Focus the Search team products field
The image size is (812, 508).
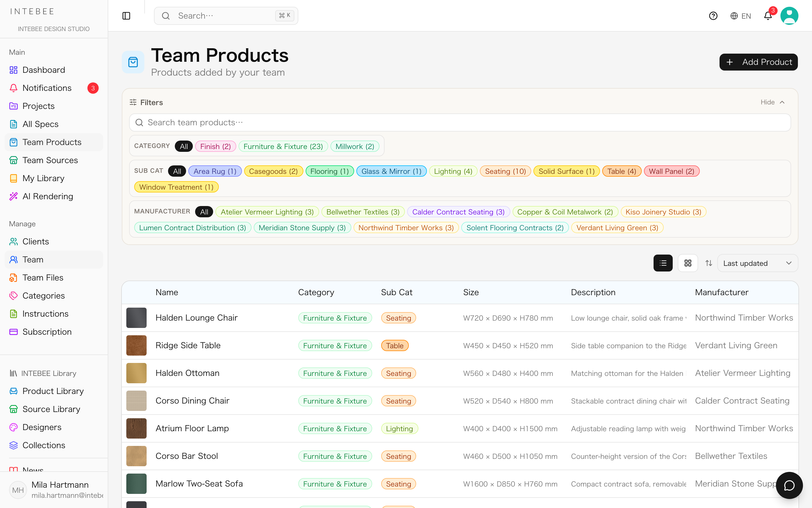coord(460,122)
